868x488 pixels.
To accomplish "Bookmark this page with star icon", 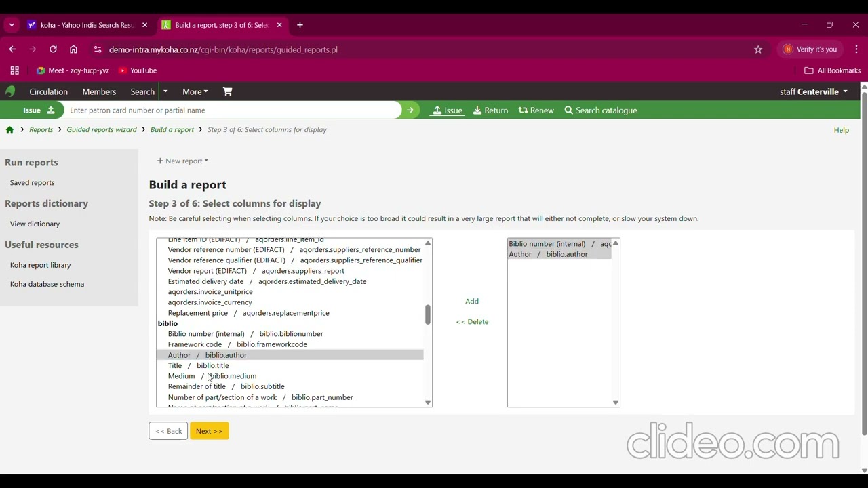I will point(758,49).
